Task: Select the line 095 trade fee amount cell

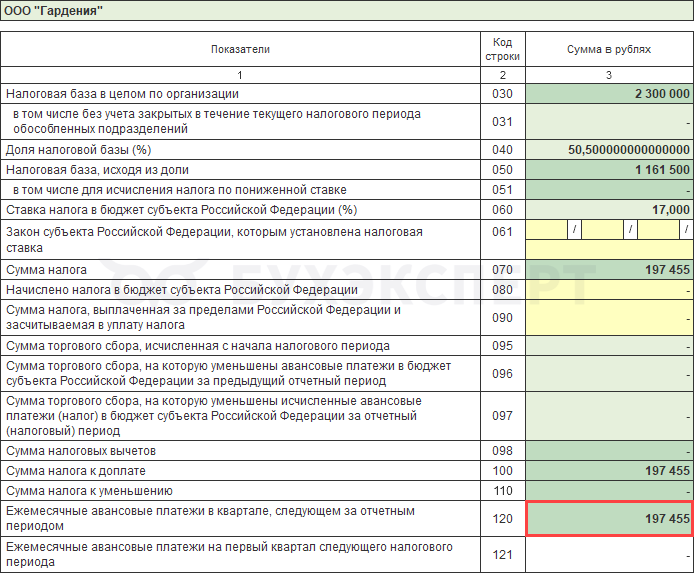Action: click(x=609, y=346)
